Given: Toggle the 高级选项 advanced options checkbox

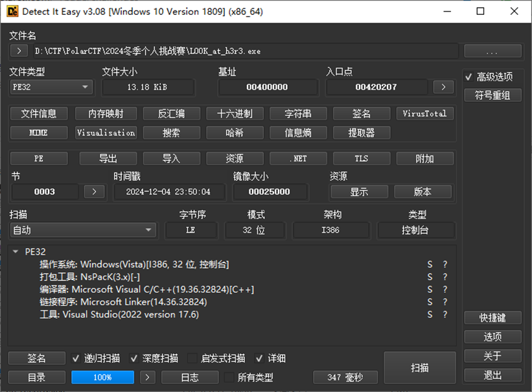Looking at the screenshot, I should (x=469, y=76).
